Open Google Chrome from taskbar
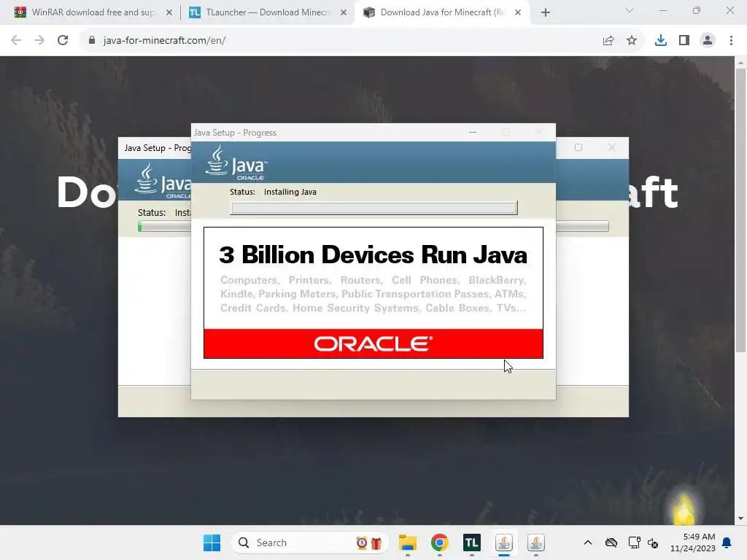 [440, 542]
